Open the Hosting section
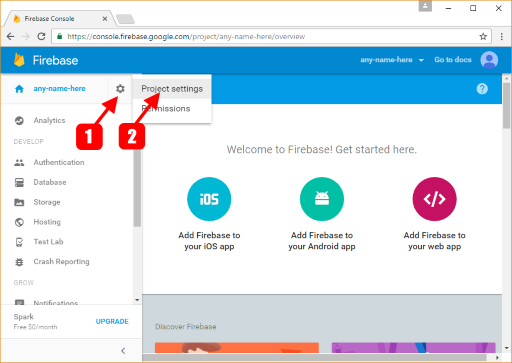 (x=47, y=222)
